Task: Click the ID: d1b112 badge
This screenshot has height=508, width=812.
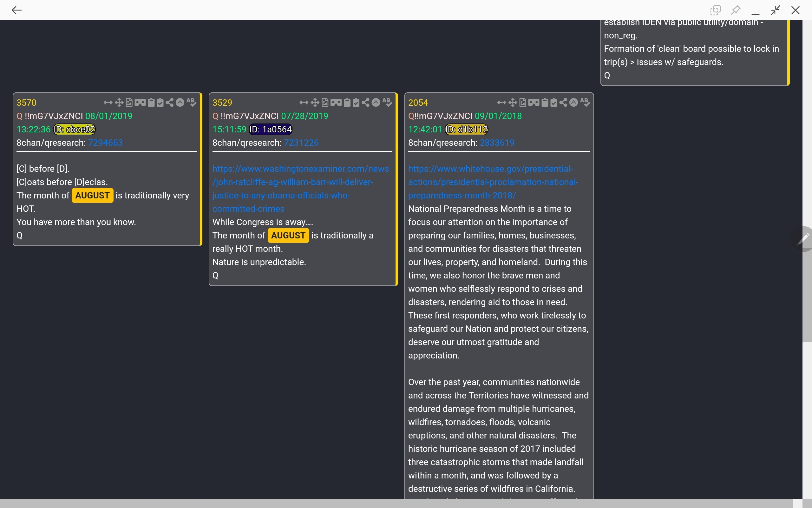Action: tap(466, 129)
